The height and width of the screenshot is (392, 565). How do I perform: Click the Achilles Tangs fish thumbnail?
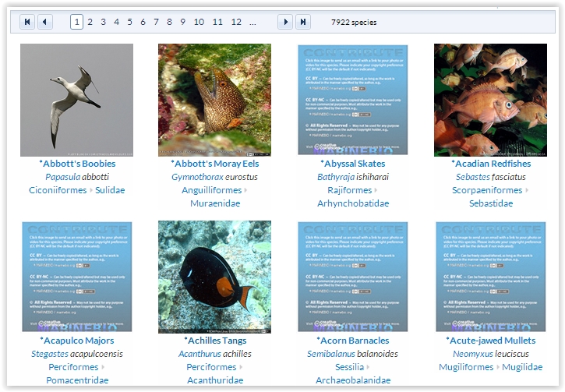click(214, 277)
